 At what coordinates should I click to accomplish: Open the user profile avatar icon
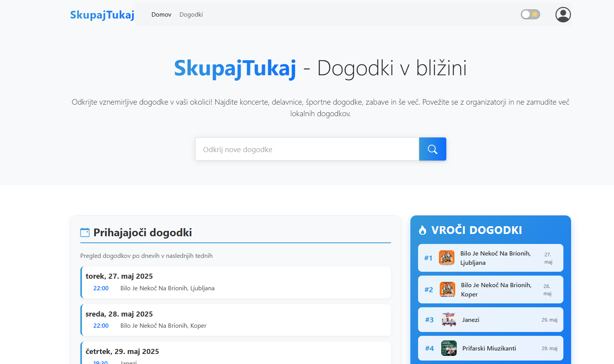pos(563,15)
